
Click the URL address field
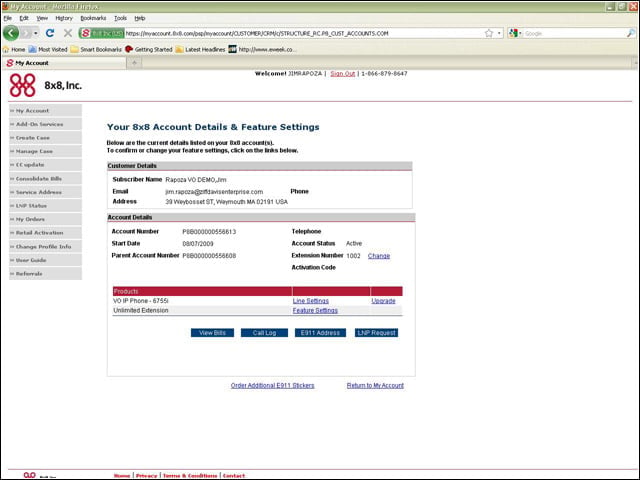click(304, 33)
